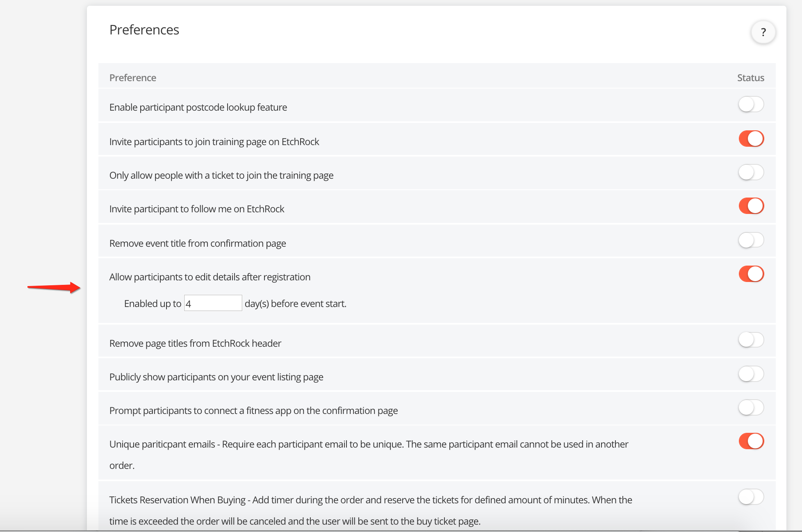The height and width of the screenshot is (532, 802).
Task: Enable participant postcode lookup feature toggle
Action: click(751, 104)
